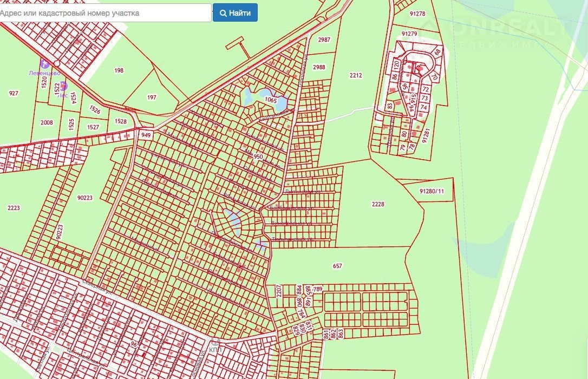
Task: Select the large parcel 2212
Action: coord(356,76)
